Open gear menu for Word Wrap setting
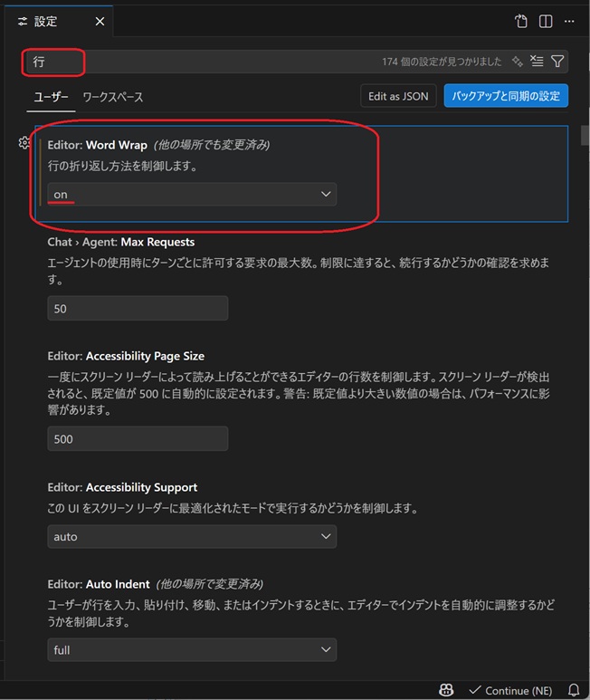This screenshot has height=700, width=590. click(x=24, y=142)
